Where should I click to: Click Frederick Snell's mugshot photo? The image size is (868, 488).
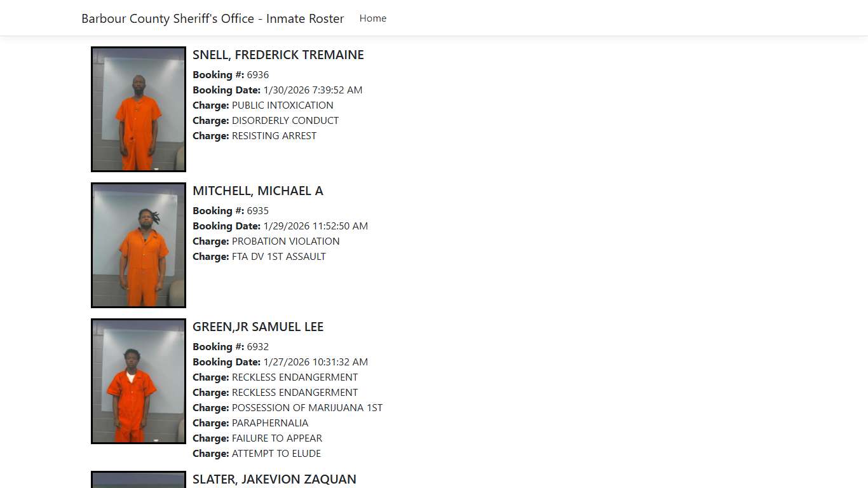click(138, 109)
